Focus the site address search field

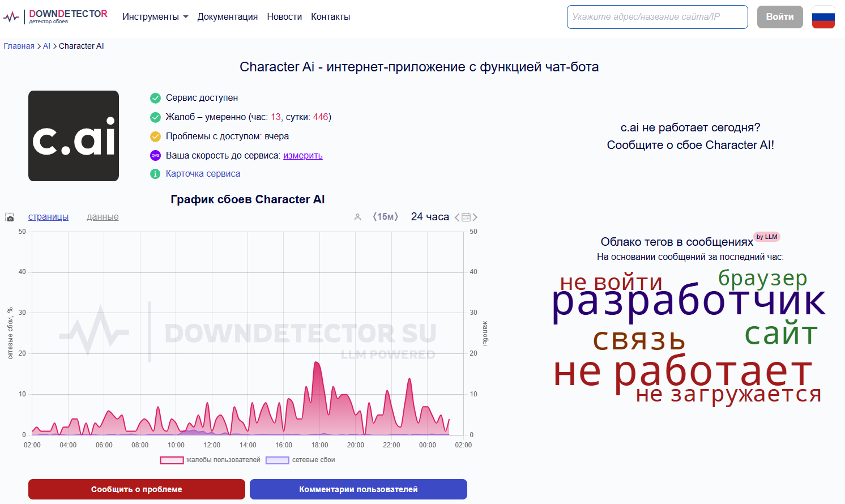[657, 17]
